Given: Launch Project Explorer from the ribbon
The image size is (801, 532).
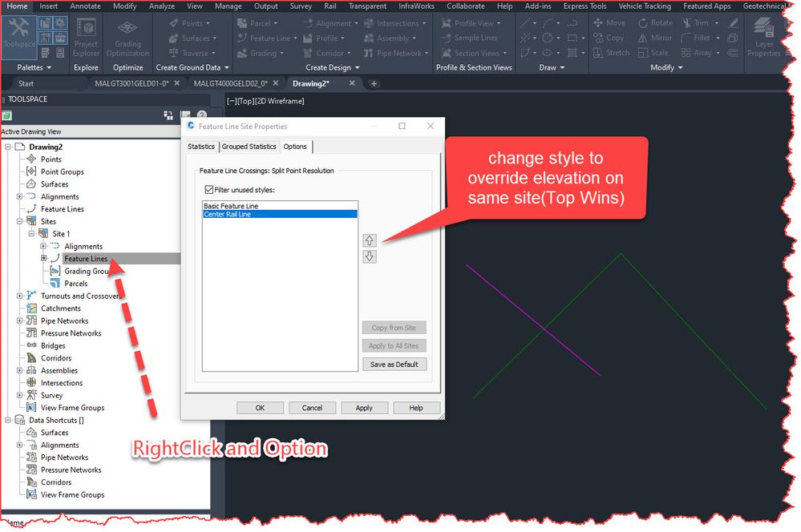Looking at the screenshot, I should click(x=86, y=38).
